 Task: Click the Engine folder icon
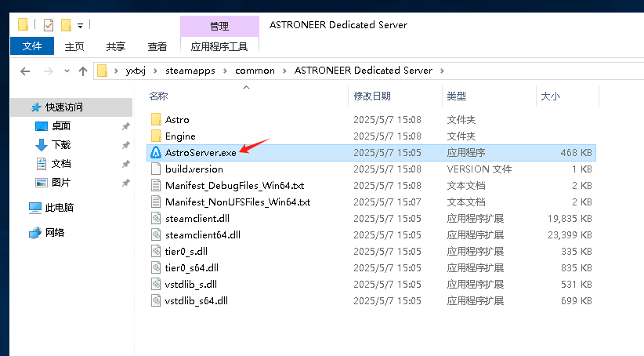click(x=156, y=136)
